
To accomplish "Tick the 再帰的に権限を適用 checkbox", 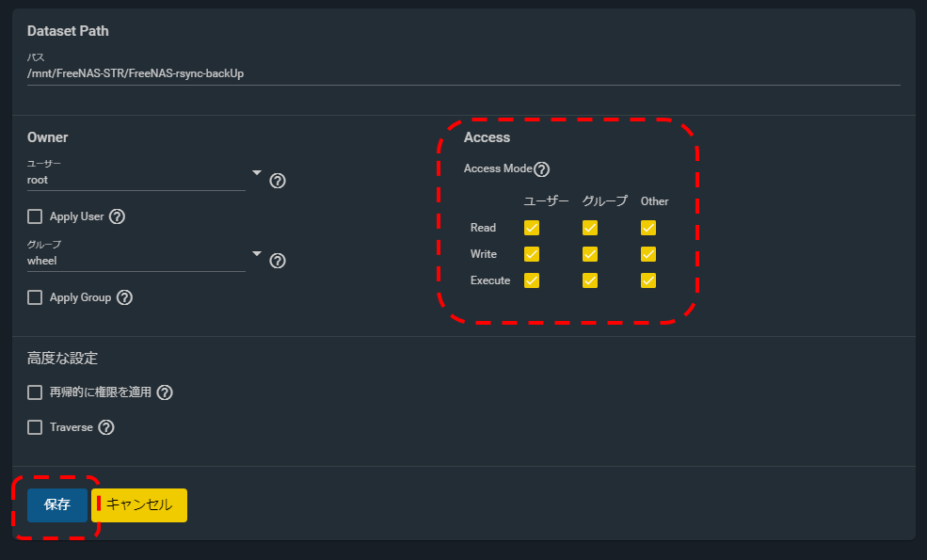I will tap(35, 392).
